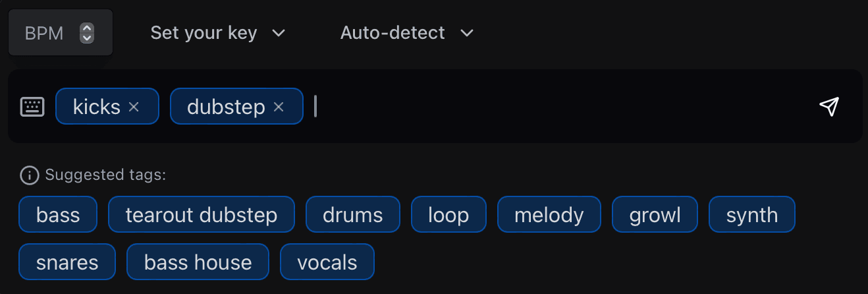
Task: Click the keyboard icon in search bar
Action: pyautogui.click(x=32, y=107)
